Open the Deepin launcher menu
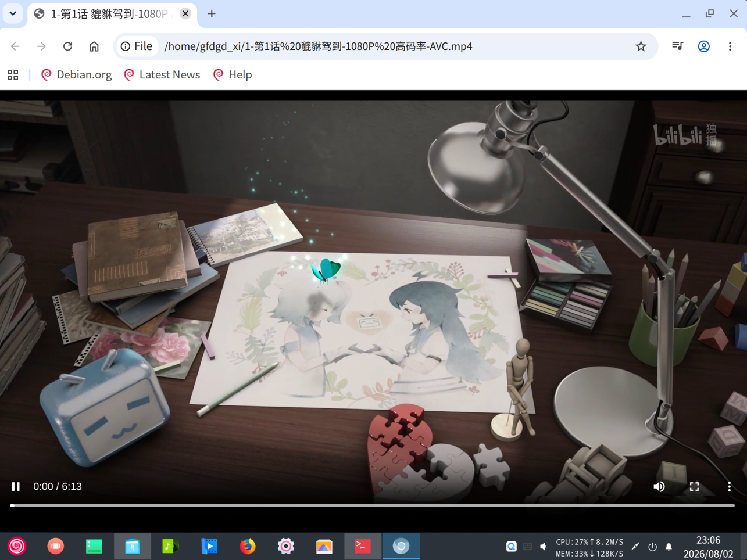Screen dimensions: 747x560 tap(17, 546)
